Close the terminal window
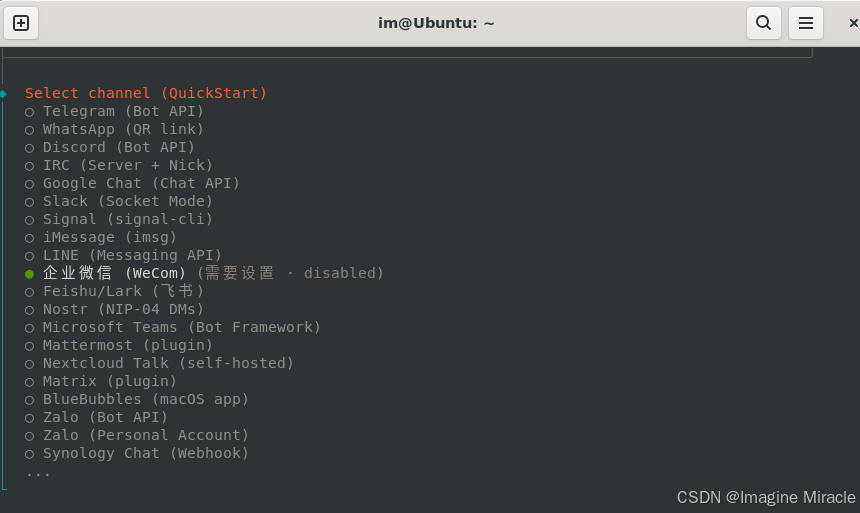The image size is (860, 513). [853, 23]
